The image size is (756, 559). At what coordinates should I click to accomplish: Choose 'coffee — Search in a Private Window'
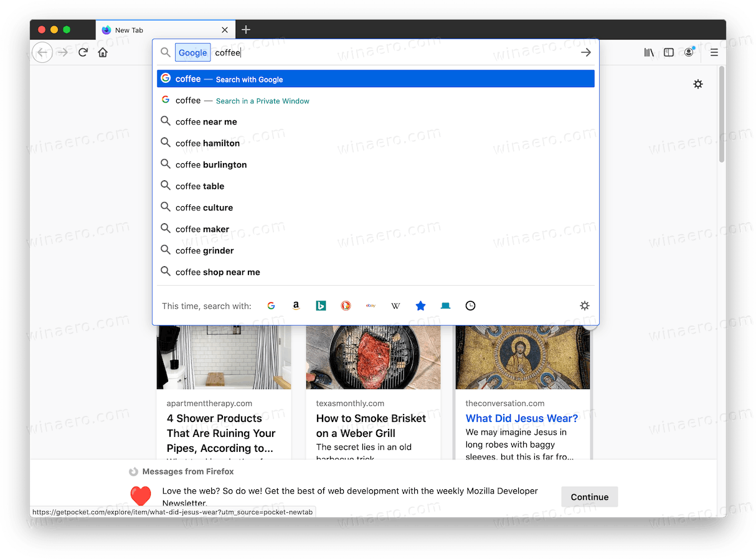coord(376,100)
